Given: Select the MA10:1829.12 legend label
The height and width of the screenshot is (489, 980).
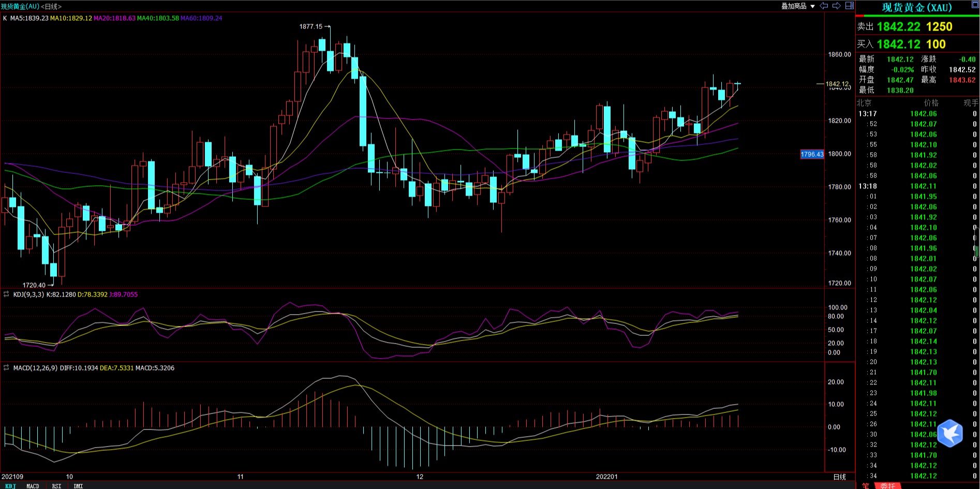Looking at the screenshot, I should [x=71, y=18].
